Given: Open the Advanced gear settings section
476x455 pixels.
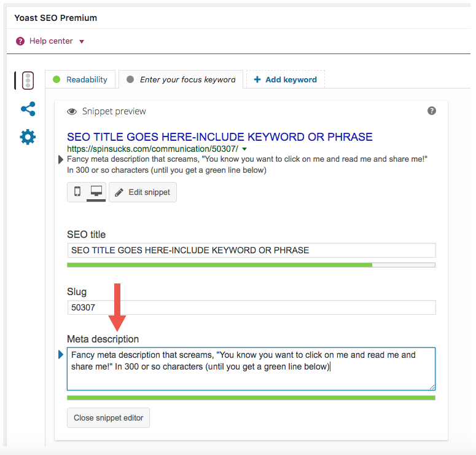Looking at the screenshot, I should (28, 136).
